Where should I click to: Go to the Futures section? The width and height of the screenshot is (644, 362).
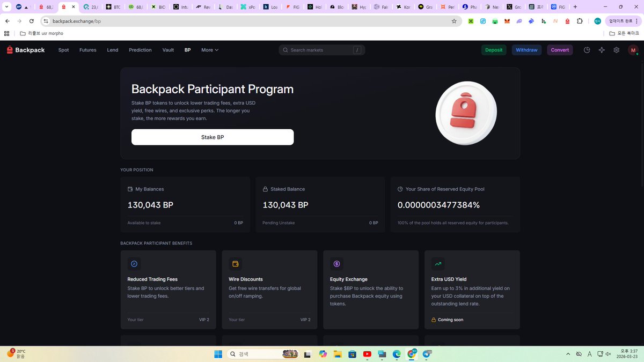88,50
